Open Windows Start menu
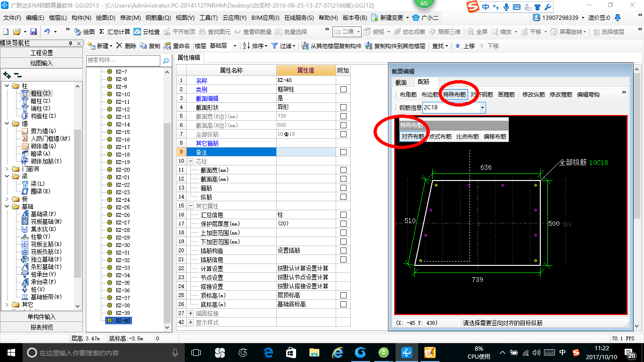The image size is (644, 362). 10,352
